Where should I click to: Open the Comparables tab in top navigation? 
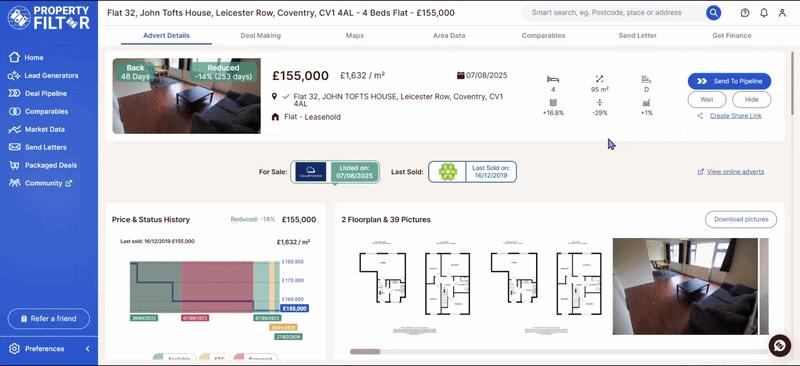[x=543, y=36]
